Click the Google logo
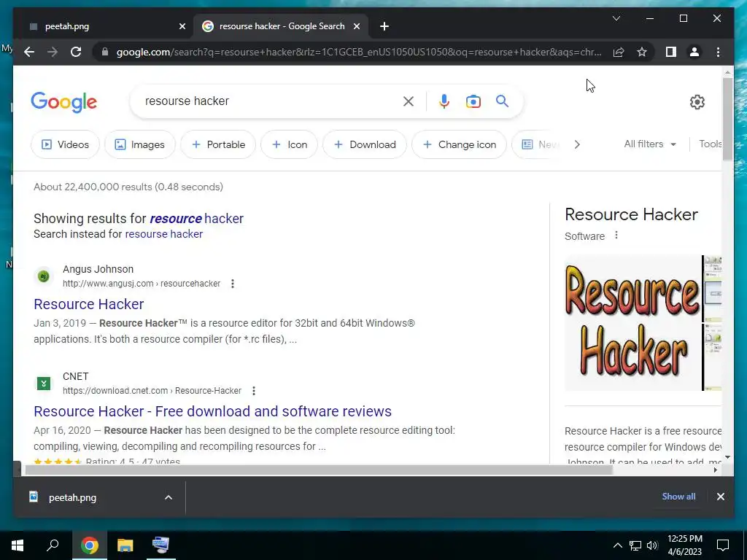 tap(64, 102)
